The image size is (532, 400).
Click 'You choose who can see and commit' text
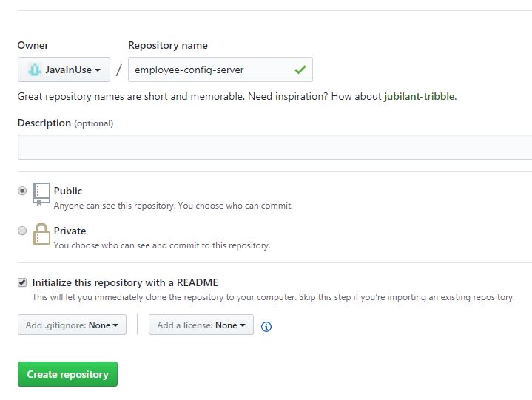[x=162, y=245]
